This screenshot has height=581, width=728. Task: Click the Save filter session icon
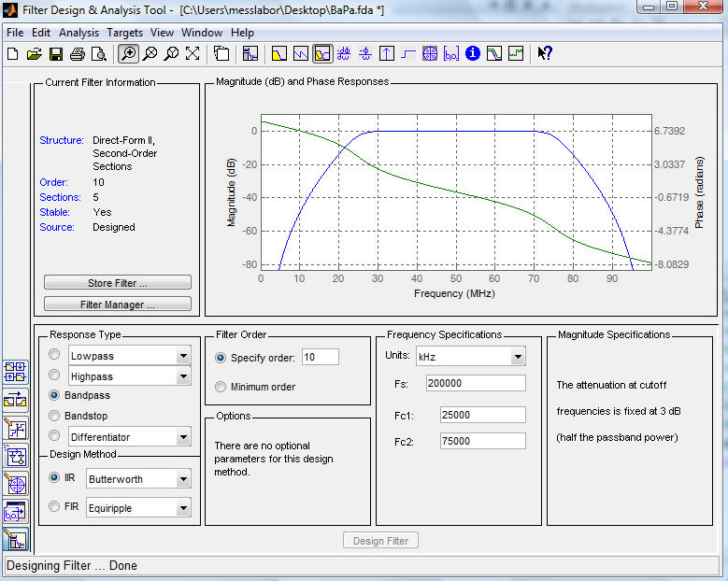(55, 53)
